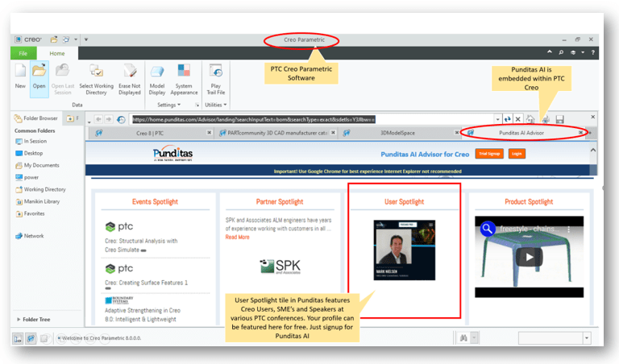619x364 pixels.
Task: Open the File menu tab
Action: pyautogui.click(x=23, y=53)
